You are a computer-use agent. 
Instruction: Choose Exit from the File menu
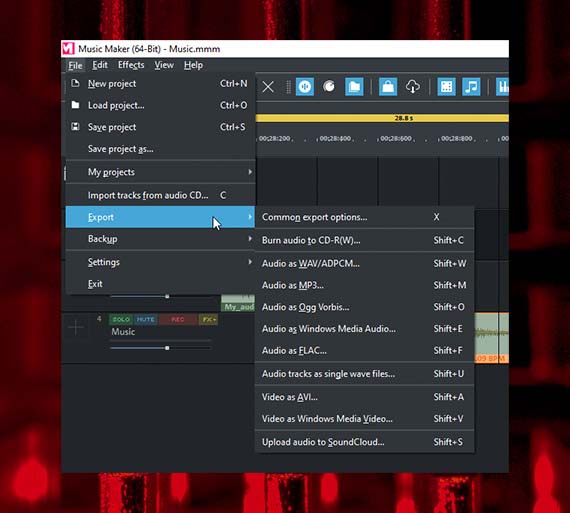(x=160, y=284)
